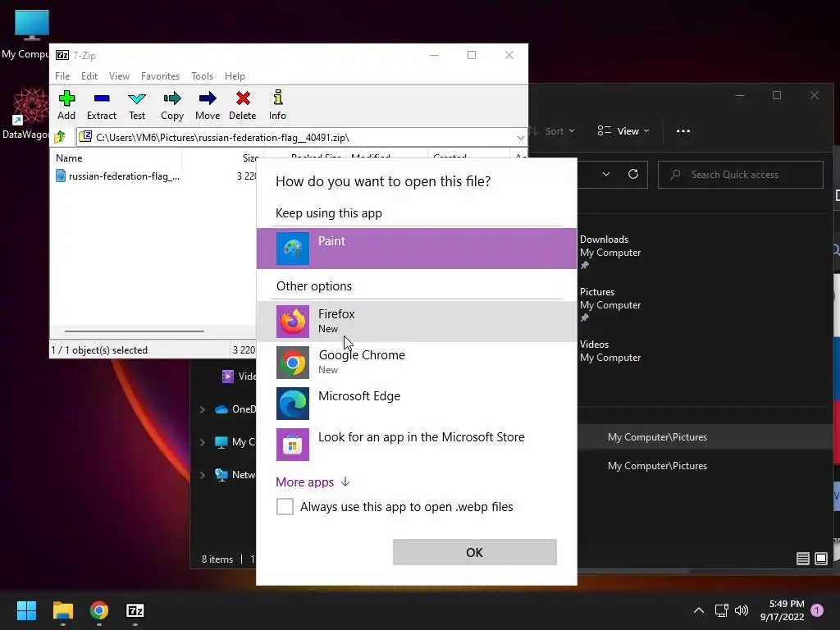Open the Tools menu in 7-Zip
Screen dimensions: 840x630
(202, 76)
